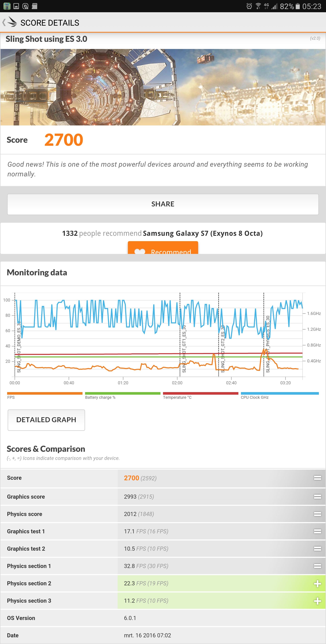This screenshot has height=644, width=326.
Task: Tap the 05:23 clock in status bar
Action: coord(312,6)
